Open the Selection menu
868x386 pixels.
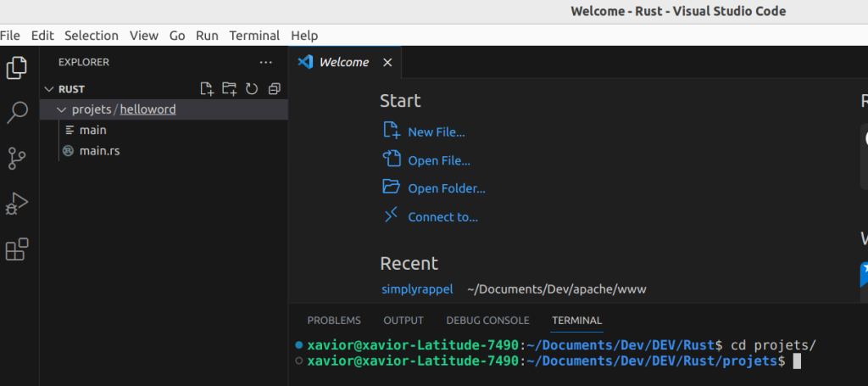(x=92, y=36)
